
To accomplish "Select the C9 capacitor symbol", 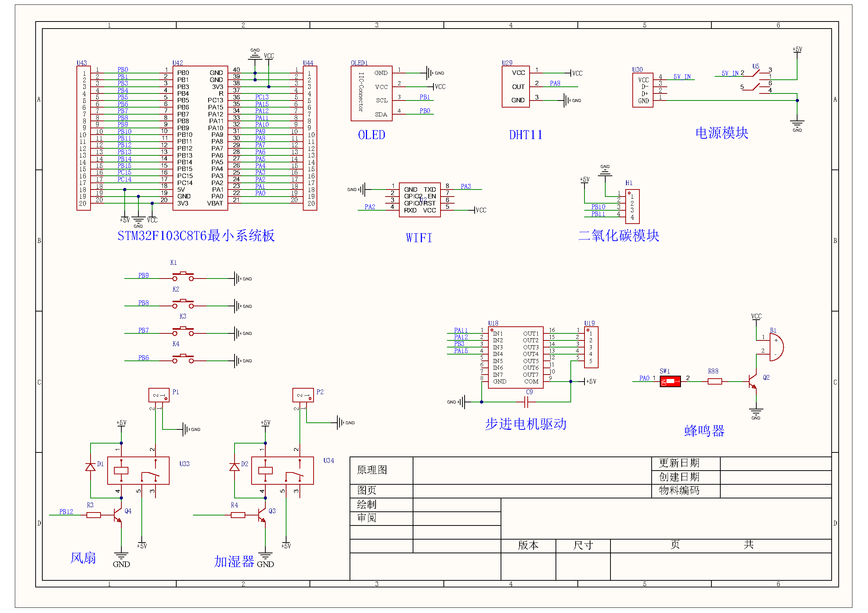I will pos(527,402).
